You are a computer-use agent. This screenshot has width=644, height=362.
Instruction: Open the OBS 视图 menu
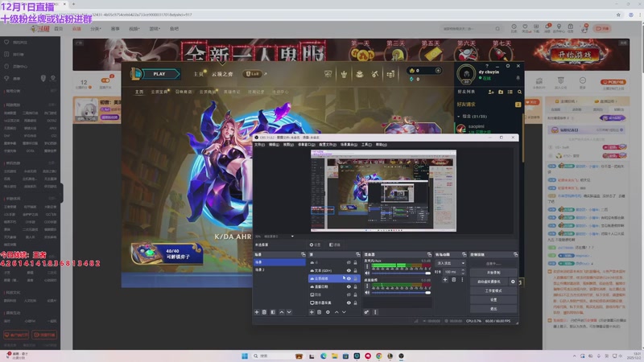point(288,145)
